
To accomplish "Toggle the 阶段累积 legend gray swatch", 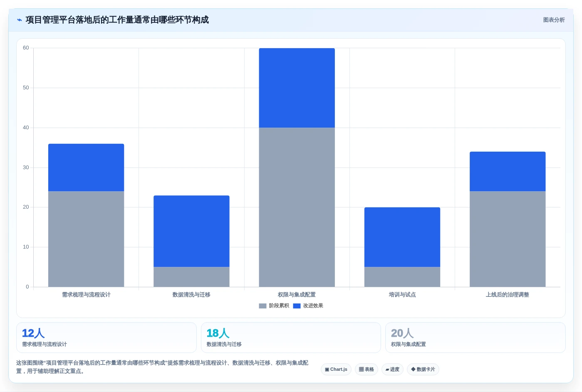I will click(263, 306).
